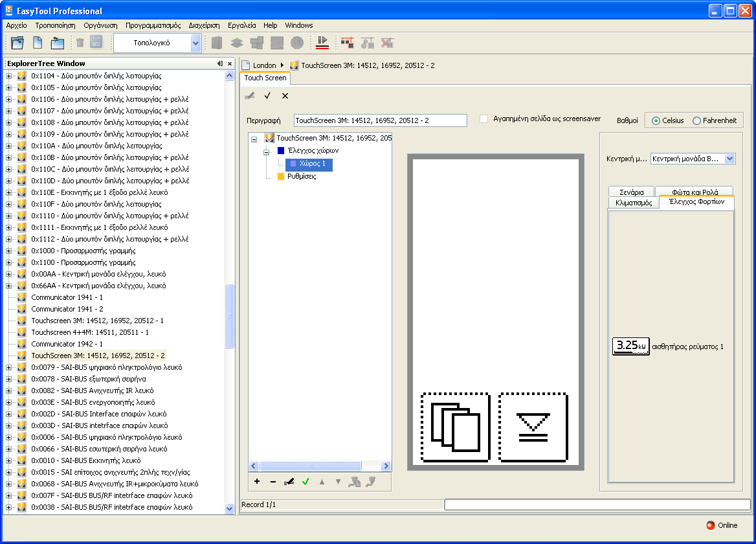Click the gray gears device configuration icon
The image size is (756, 544).
[x=368, y=43]
